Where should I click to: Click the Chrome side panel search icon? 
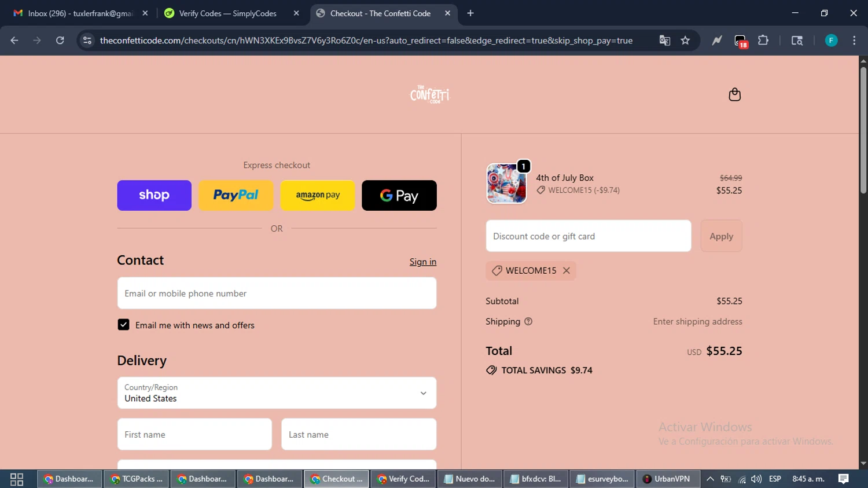point(797,41)
